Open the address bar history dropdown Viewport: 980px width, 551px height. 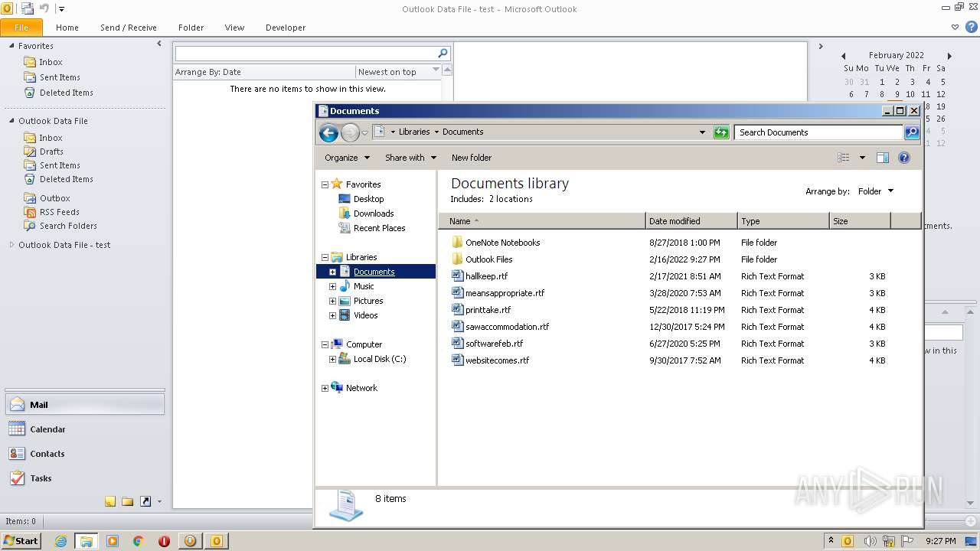(x=702, y=132)
